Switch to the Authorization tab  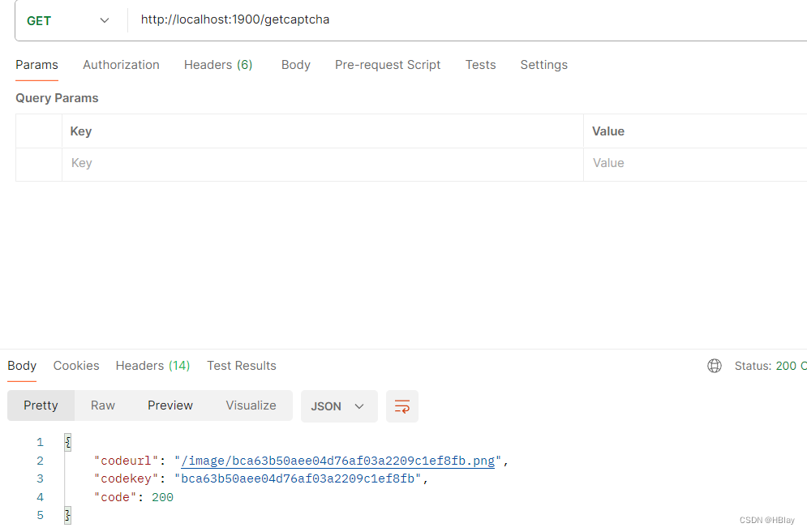(x=121, y=65)
